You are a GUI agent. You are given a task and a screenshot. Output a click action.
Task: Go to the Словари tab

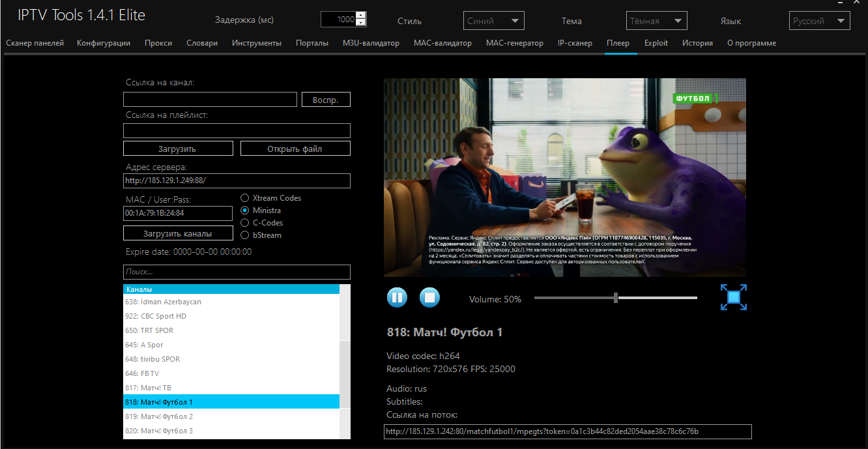(202, 43)
